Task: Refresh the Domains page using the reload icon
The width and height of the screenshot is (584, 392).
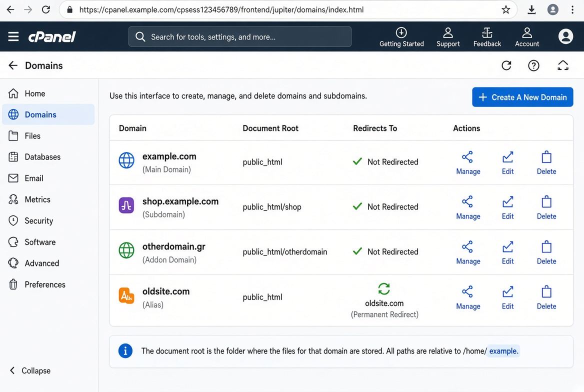Action: (x=506, y=65)
